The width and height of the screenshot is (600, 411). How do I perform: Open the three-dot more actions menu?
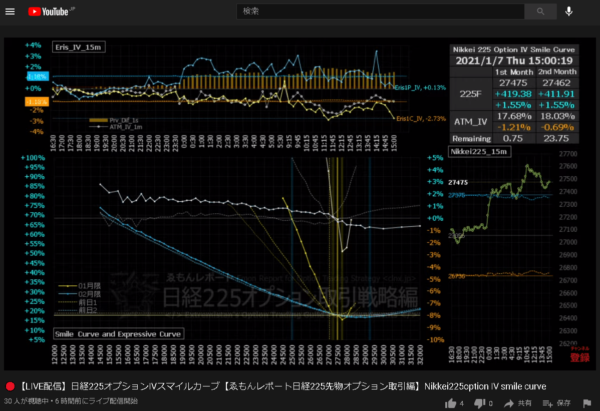pyautogui.click(x=587, y=402)
